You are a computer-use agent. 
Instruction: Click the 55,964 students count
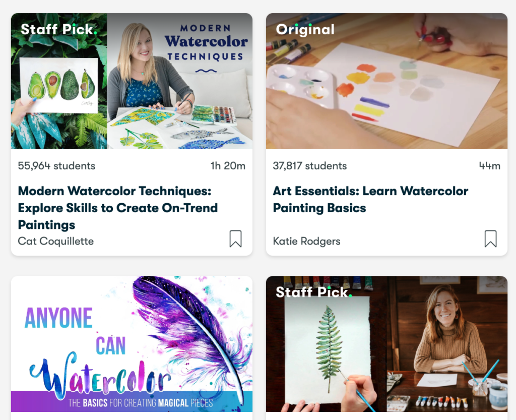click(56, 166)
